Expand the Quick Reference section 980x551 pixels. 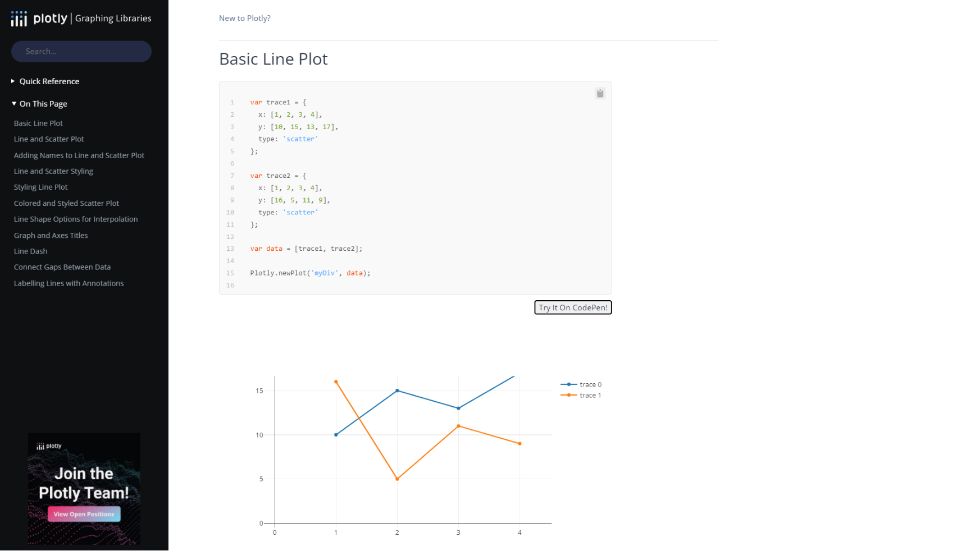tap(49, 81)
